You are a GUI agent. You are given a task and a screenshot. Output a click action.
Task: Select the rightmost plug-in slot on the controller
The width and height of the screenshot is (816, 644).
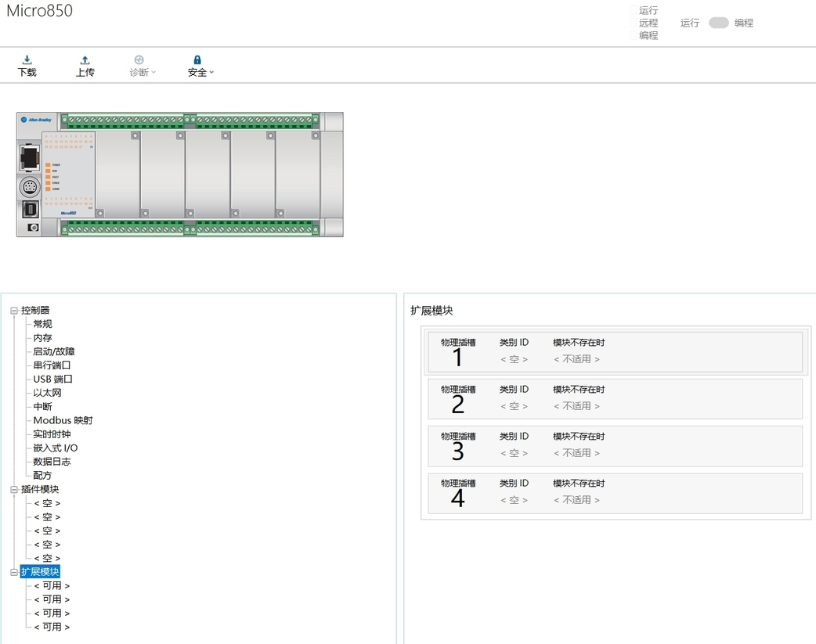click(x=298, y=174)
